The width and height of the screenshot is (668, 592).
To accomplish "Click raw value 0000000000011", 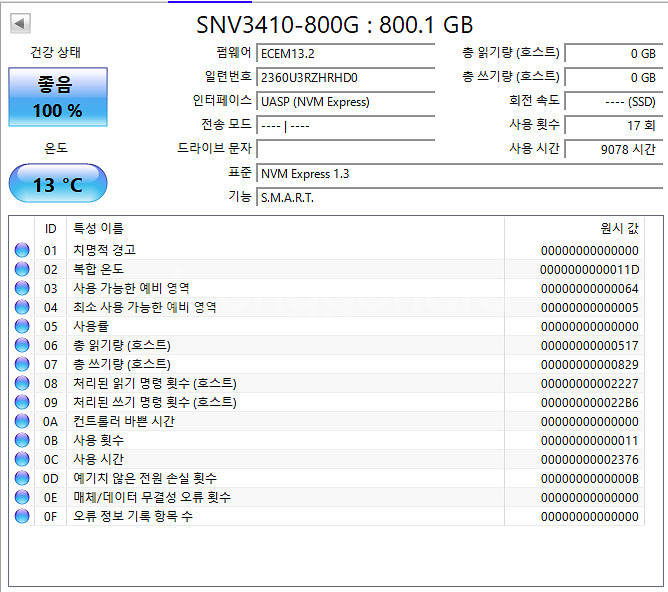I will coord(590,440).
